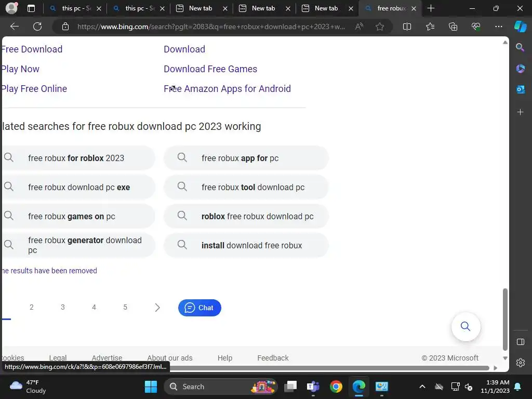Open tab actions menu button
The width and height of the screenshot is (532, 399).
31,8
